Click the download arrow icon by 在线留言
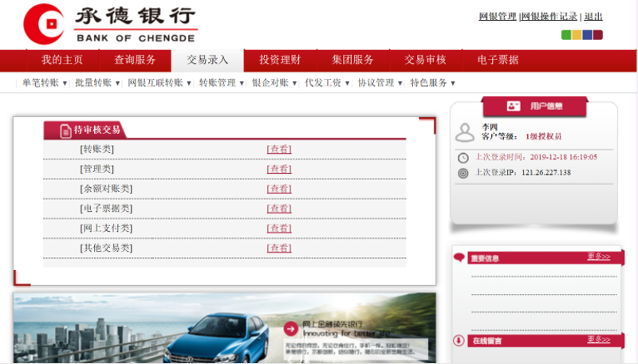The height and width of the screenshot is (364, 638). point(459,340)
